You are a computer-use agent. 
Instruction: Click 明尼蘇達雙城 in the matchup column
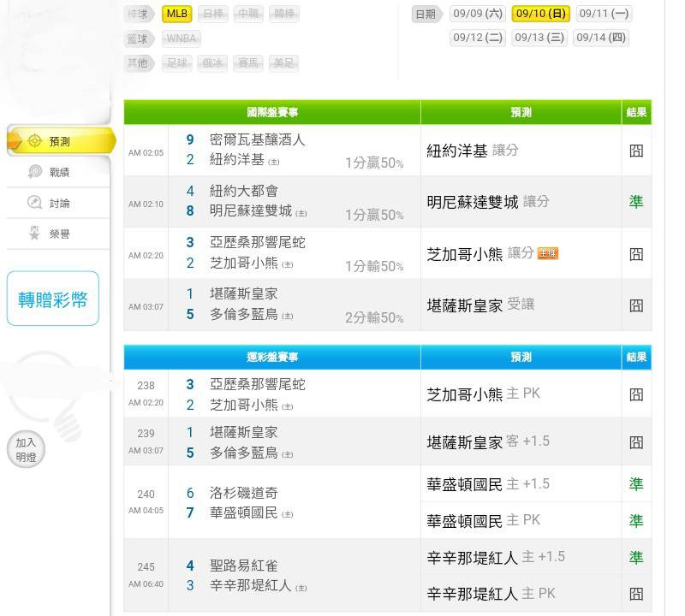pyautogui.click(x=250, y=210)
